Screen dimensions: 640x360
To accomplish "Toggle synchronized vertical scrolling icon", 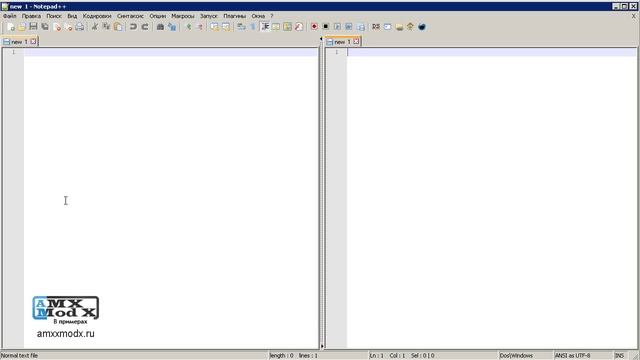I will tap(214, 27).
